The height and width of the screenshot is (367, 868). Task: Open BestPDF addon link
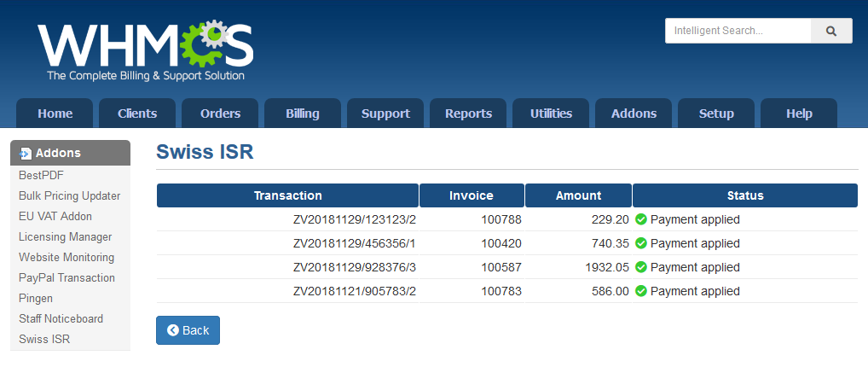pyautogui.click(x=41, y=175)
